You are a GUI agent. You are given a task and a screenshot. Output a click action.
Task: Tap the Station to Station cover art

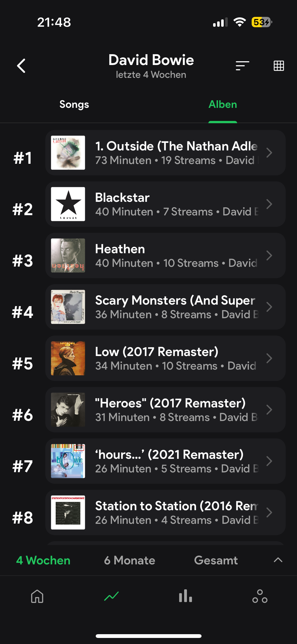[x=68, y=512]
